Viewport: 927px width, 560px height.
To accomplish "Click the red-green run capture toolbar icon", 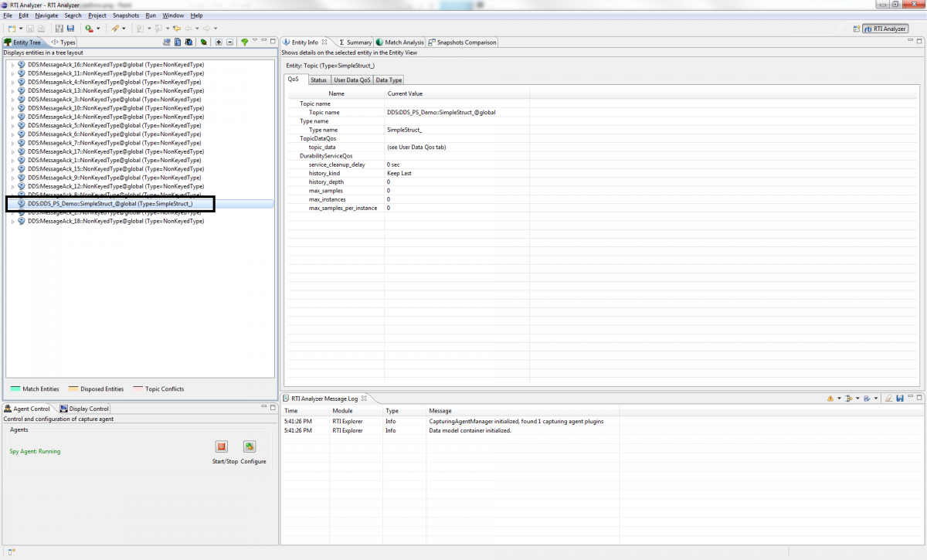I will 89,29.
